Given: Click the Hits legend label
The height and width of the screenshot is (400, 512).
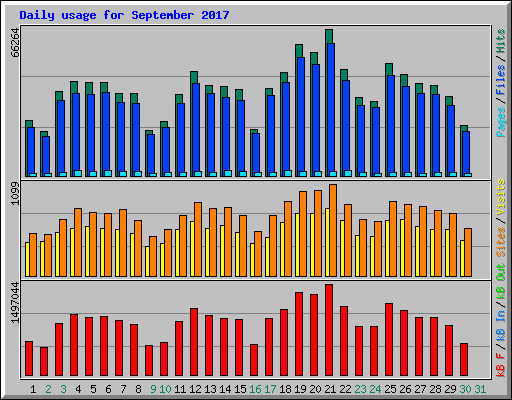Looking at the screenshot, I should [x=501, y=41].
